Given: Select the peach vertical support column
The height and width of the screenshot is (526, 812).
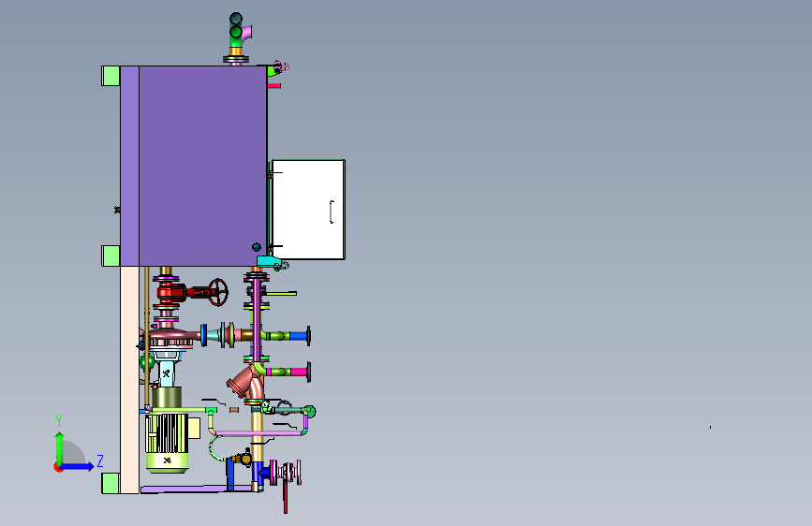Looking at the screenshot, I should tap(129, 379).
